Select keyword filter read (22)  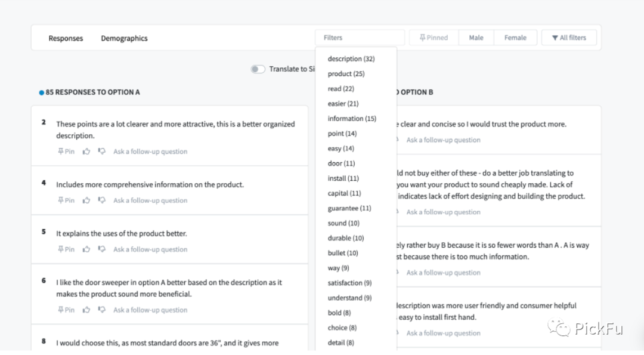[341, 89]
